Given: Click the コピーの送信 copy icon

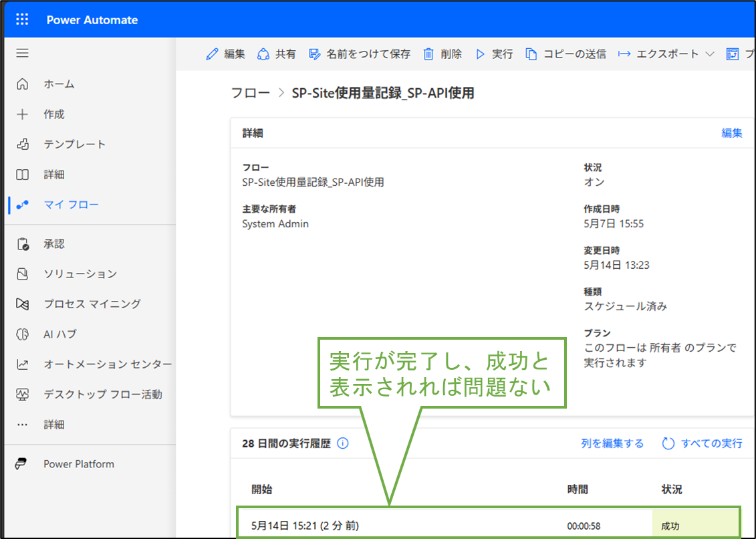Looking at the screenshot, I should pos(531,54).
